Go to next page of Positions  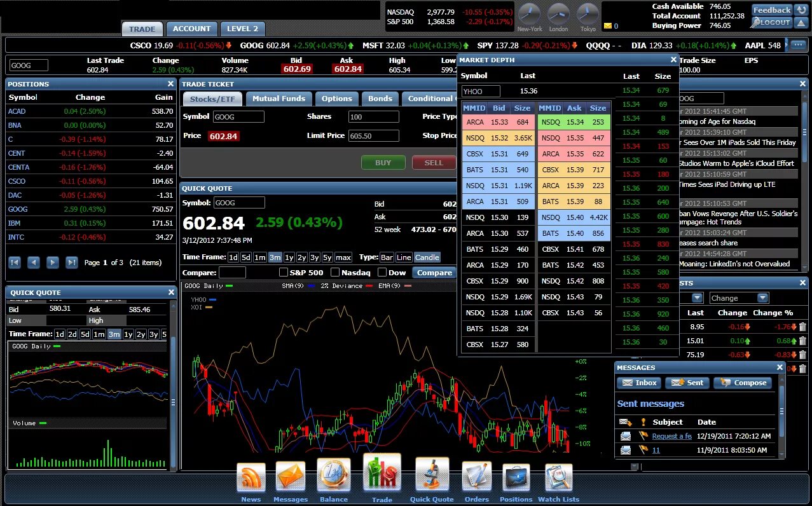(x=53, y=262)
